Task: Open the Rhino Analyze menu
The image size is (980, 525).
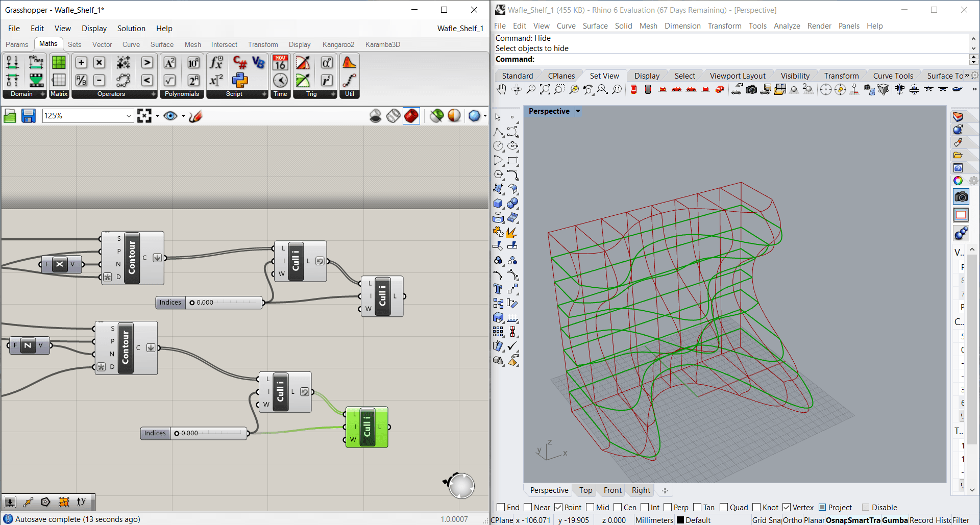Action: tap(787, 26)
